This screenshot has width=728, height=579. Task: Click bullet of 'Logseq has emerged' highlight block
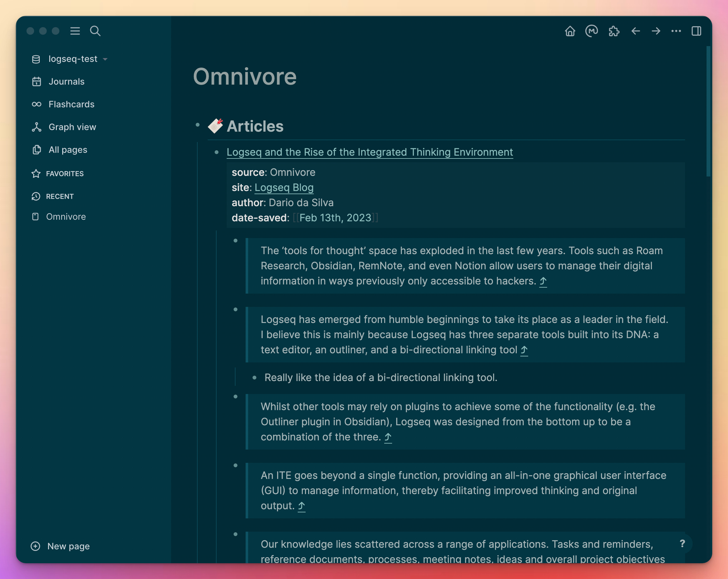click(x=235, y=310)
